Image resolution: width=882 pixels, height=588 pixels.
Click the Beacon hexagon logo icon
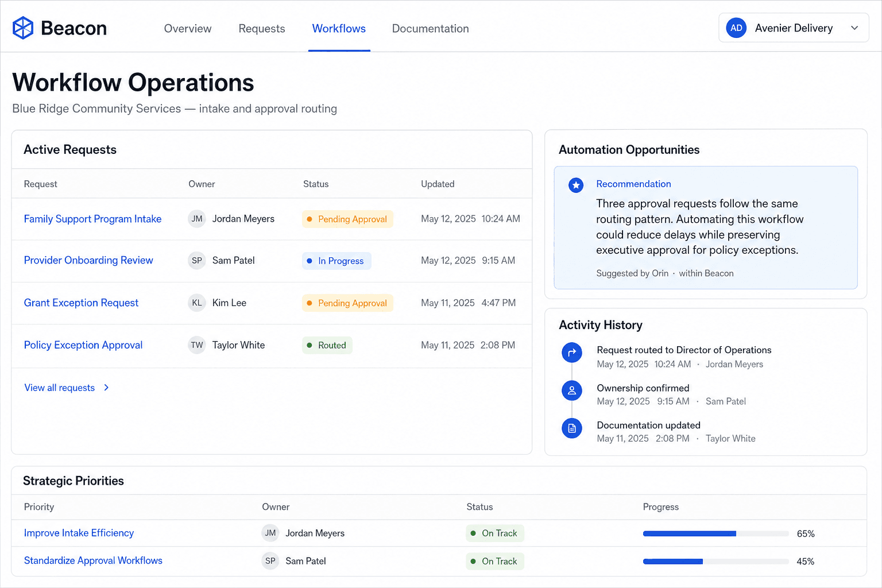pyautogui.click(x=23, y=28)
